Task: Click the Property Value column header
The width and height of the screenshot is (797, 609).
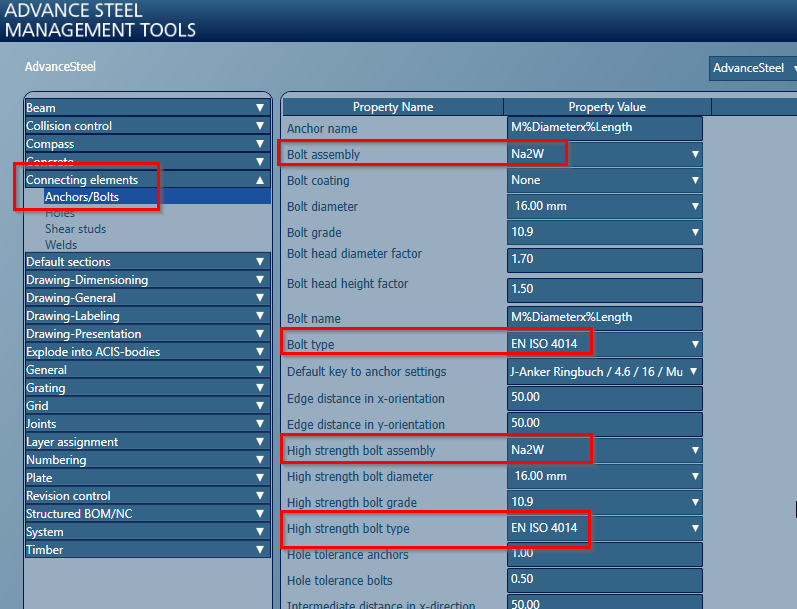Action: pos(607,107)
